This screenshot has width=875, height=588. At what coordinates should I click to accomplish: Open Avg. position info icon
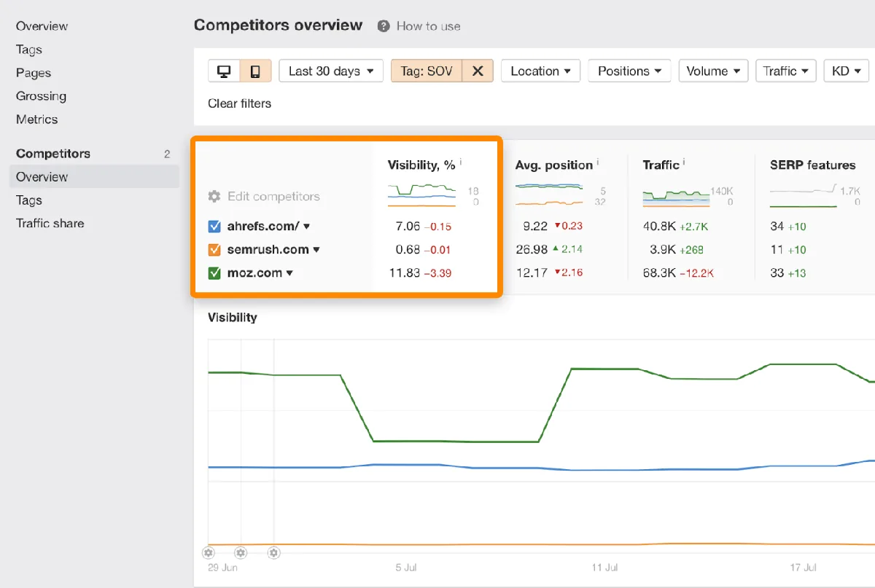(598, 163)
